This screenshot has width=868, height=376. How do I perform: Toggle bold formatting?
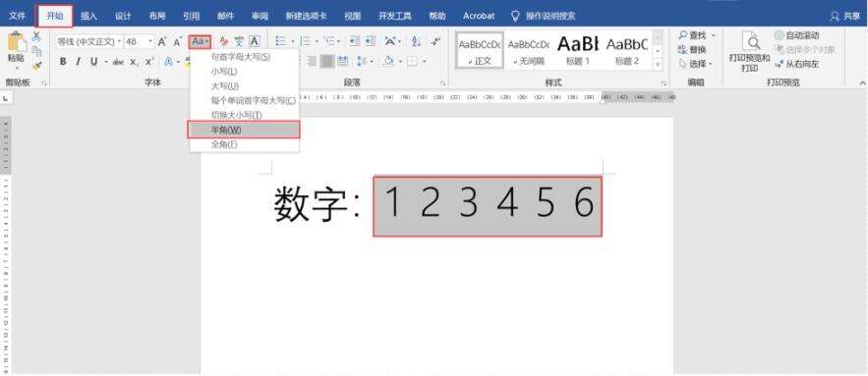63,62
